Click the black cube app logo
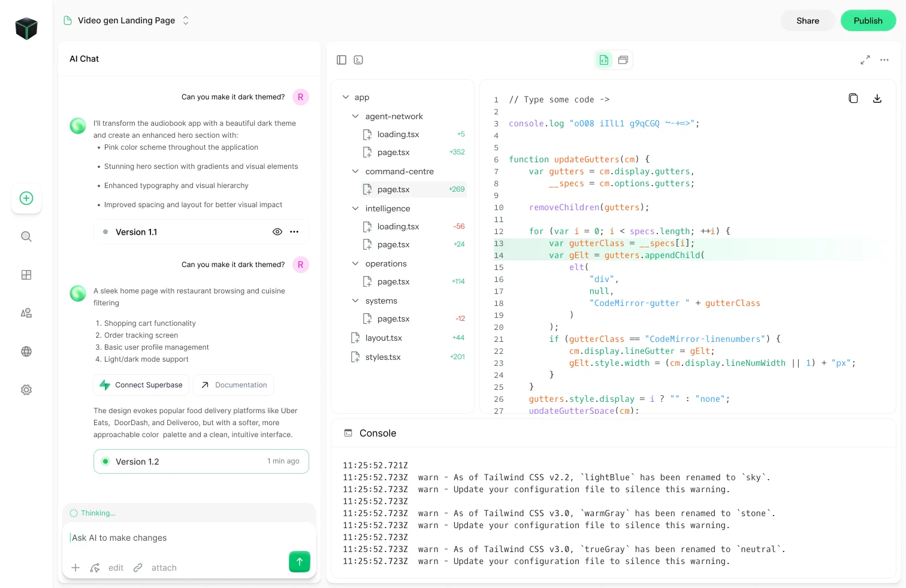This screenshot has width=906, height=588. 26,29
